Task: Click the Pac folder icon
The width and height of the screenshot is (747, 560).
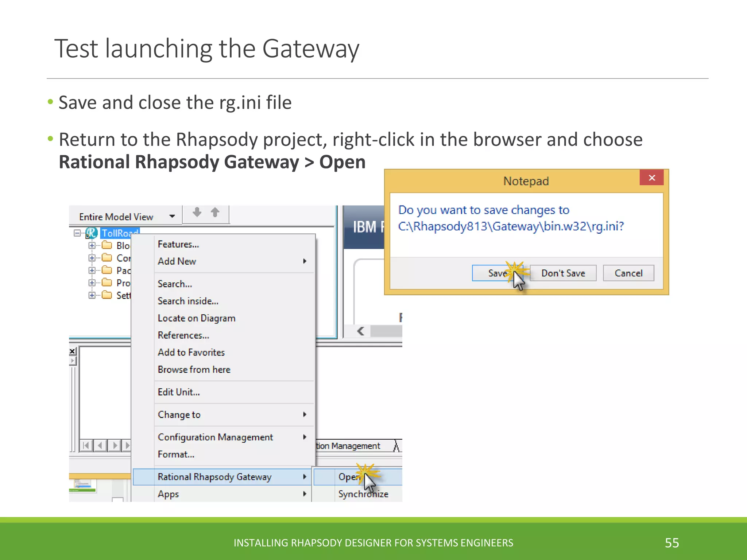Action: pos(107,270)
